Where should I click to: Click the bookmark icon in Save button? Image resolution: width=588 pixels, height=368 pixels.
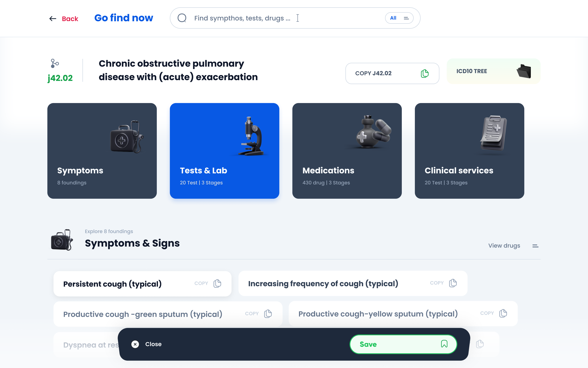(444, 344)
